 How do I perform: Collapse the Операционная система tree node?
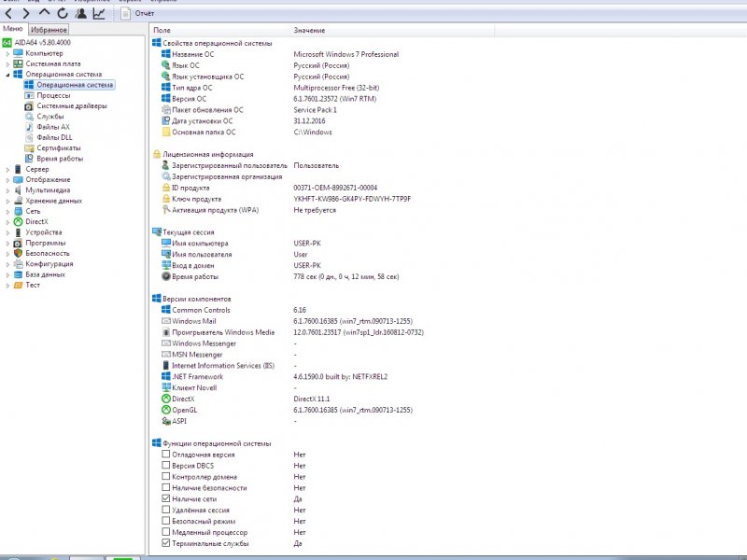click(7, 75)
